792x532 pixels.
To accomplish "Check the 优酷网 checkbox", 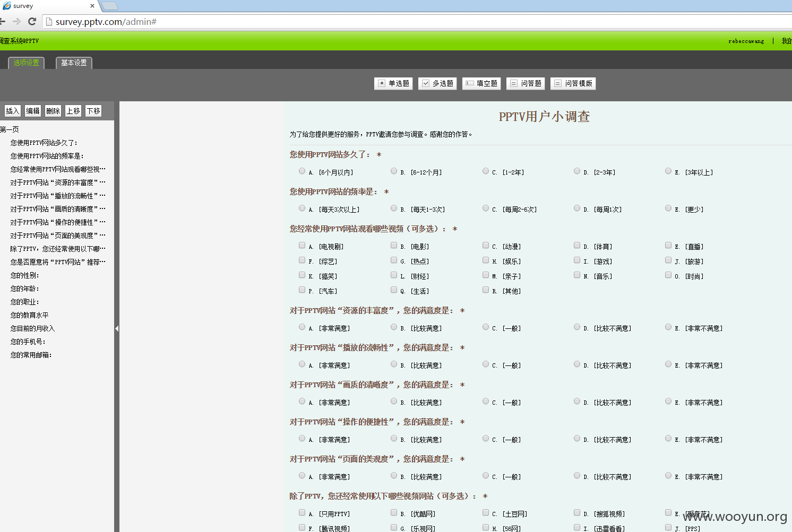I will tap(394, 512).
